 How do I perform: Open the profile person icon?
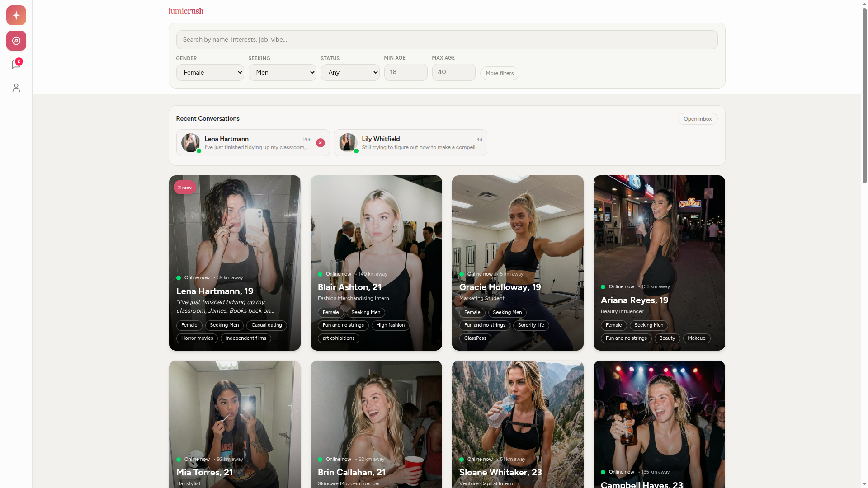[16, 88]
